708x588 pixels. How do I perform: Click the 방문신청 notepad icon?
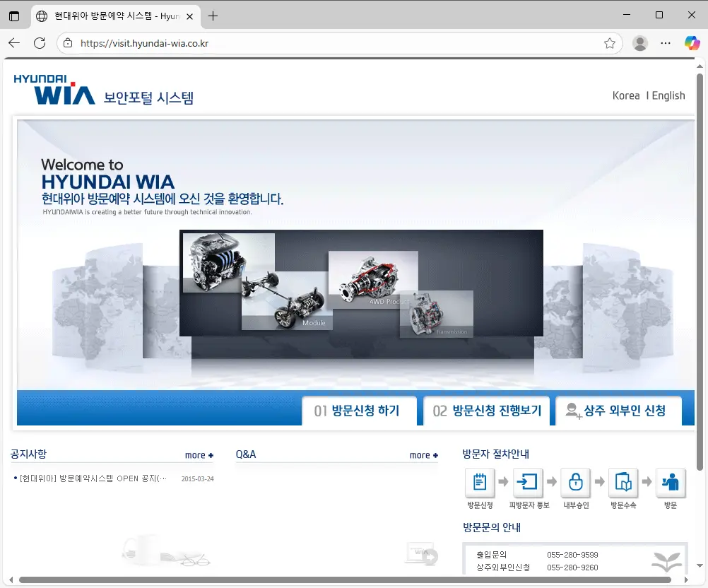(x=480, y=483)
